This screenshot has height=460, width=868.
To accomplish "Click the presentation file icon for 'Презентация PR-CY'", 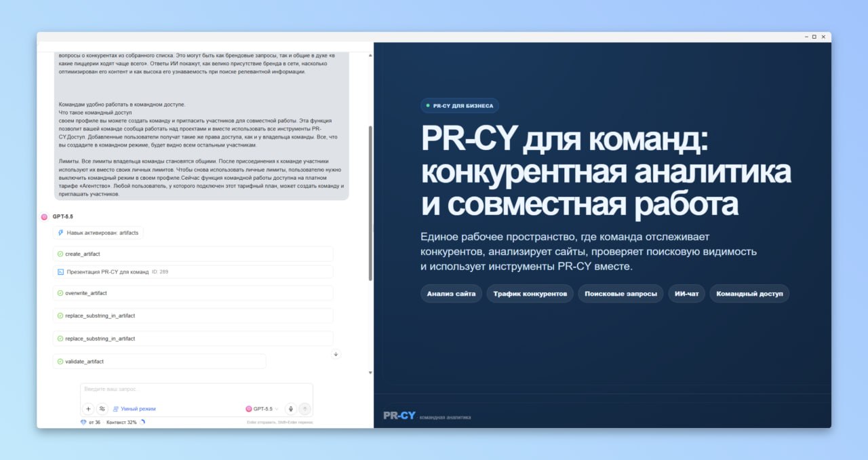I will point(60,272).
